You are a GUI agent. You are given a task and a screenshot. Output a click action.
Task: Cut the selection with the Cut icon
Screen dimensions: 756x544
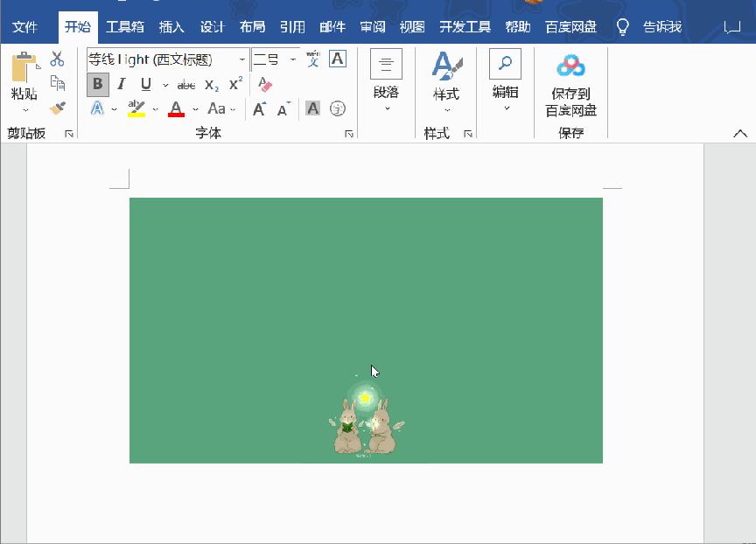58,59
